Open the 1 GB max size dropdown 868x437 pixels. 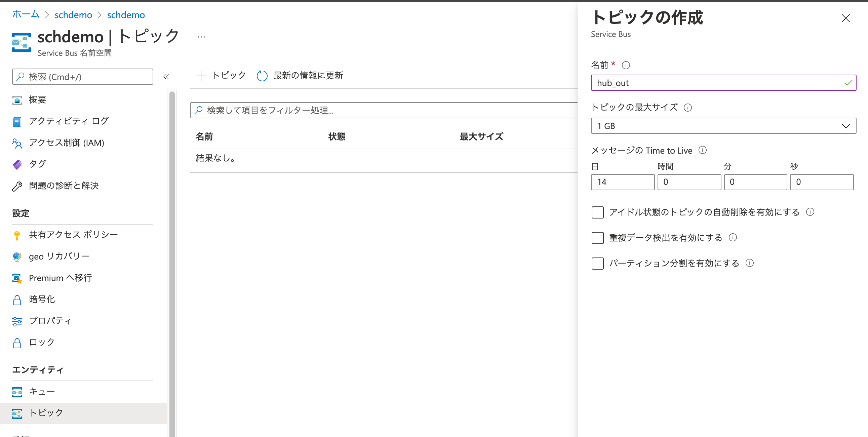[x=723, y=126]
